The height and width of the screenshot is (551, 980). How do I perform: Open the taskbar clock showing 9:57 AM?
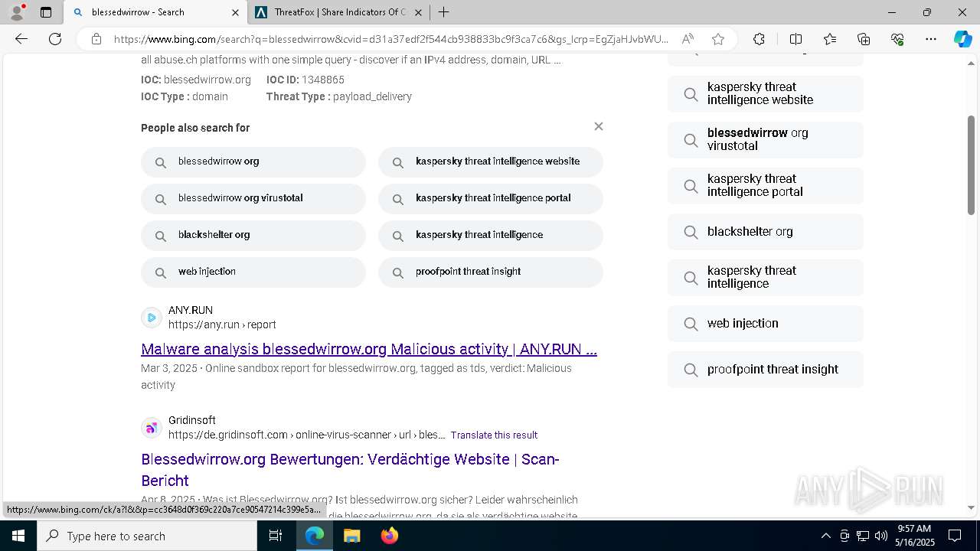[914, 536]
